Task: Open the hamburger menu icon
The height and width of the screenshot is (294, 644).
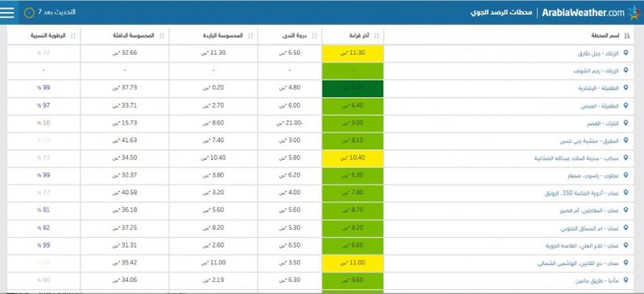Action: [x=7, y=12]
